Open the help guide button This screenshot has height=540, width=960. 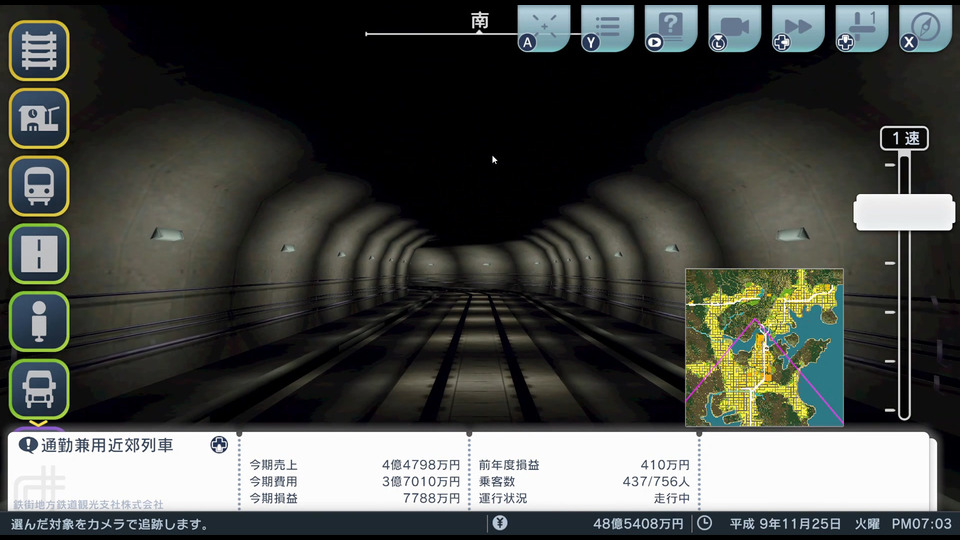(671, 28)
